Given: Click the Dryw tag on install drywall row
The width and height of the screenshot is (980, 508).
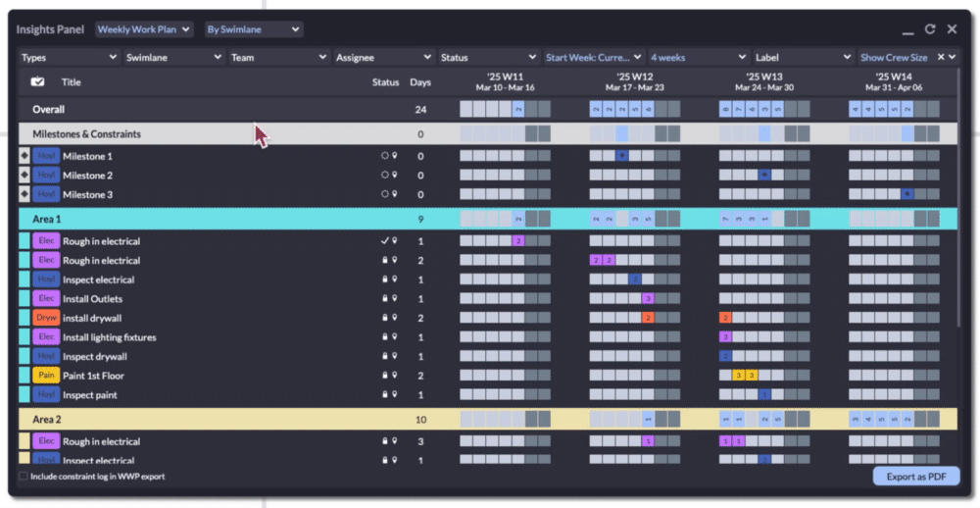Looking at the screenshot, I should 46,318.
